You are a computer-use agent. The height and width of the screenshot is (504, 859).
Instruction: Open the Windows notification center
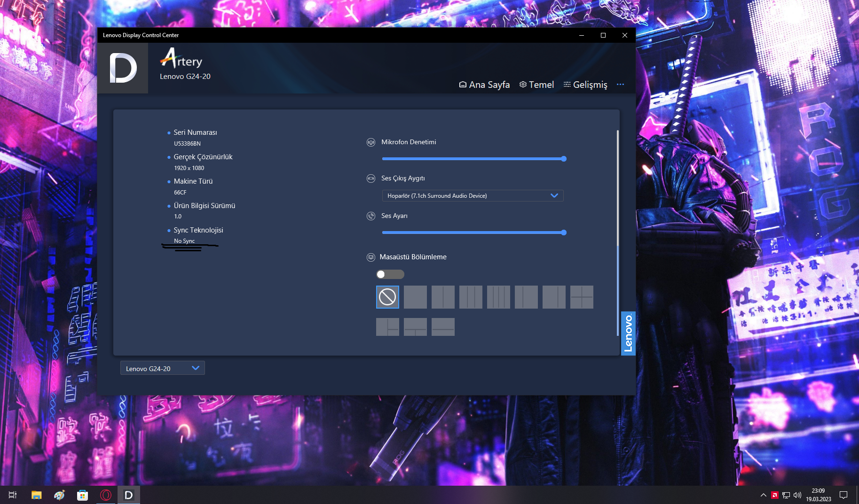843,495
